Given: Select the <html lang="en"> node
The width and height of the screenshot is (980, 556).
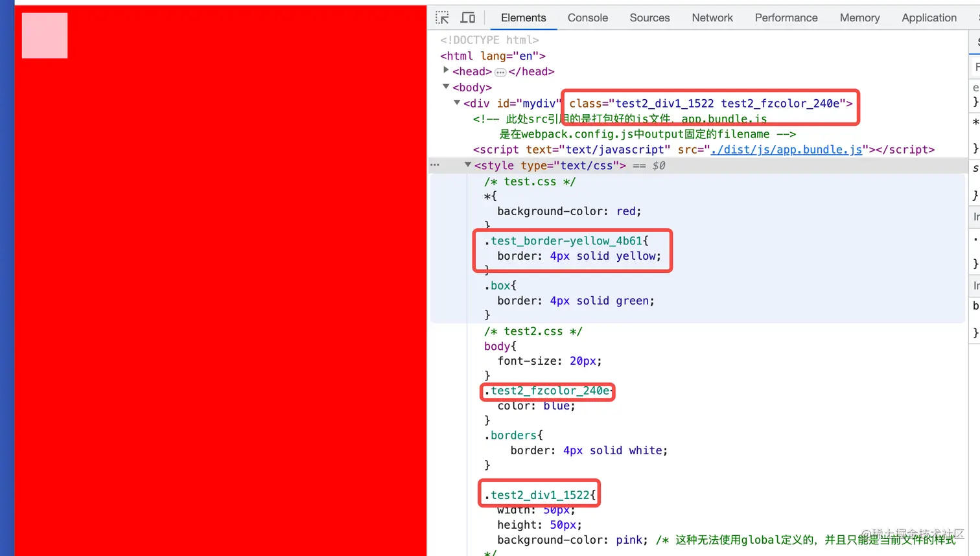Looking at the screenshot, I should (493, 56).
